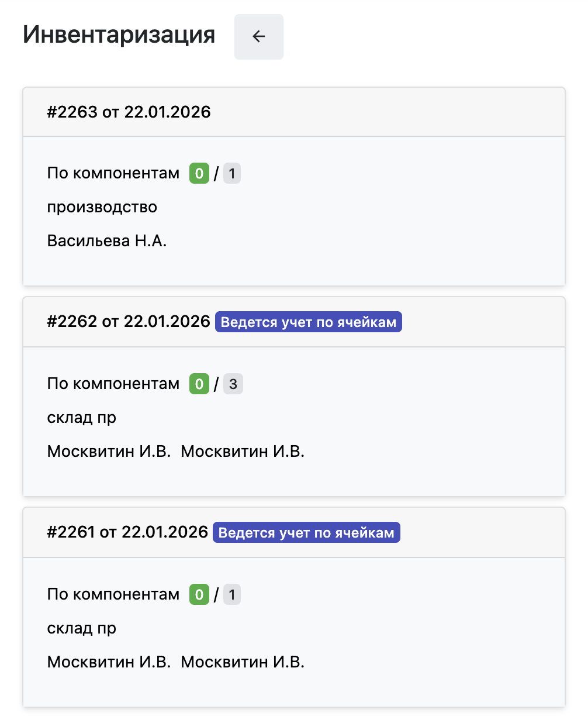Viewport: 588px width, 716px height.
Task: Click gray 1 total badge in #2261
Action: coord(232,595)
